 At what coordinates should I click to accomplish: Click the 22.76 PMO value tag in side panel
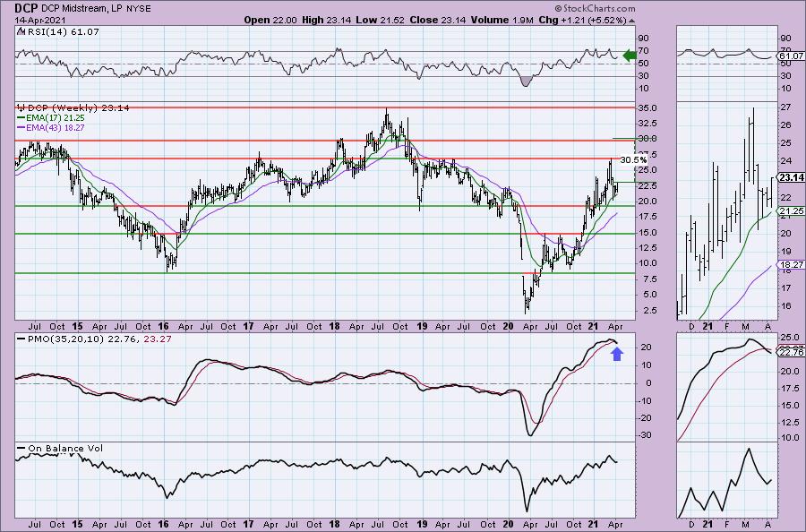pyautogui.click(x=792, y=352)
